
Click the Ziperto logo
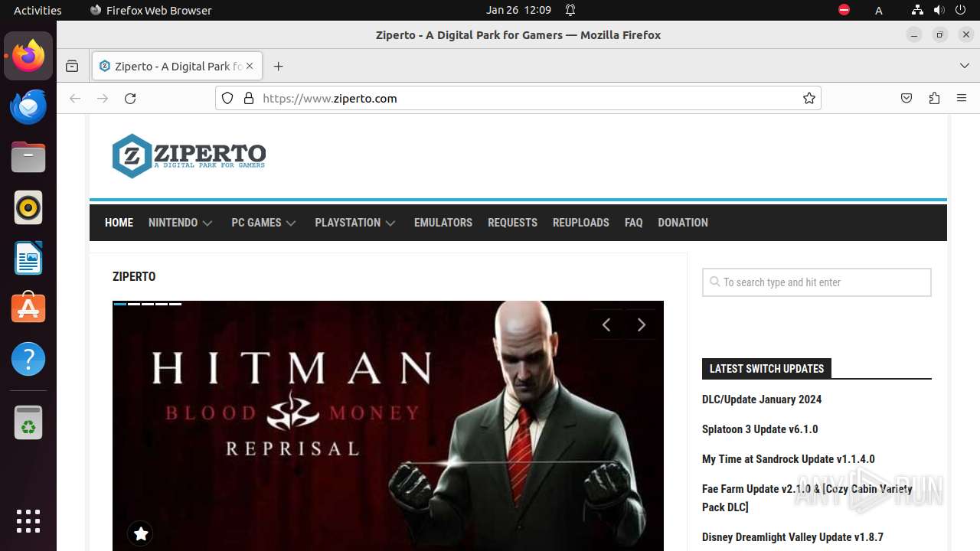coord(189,155)
